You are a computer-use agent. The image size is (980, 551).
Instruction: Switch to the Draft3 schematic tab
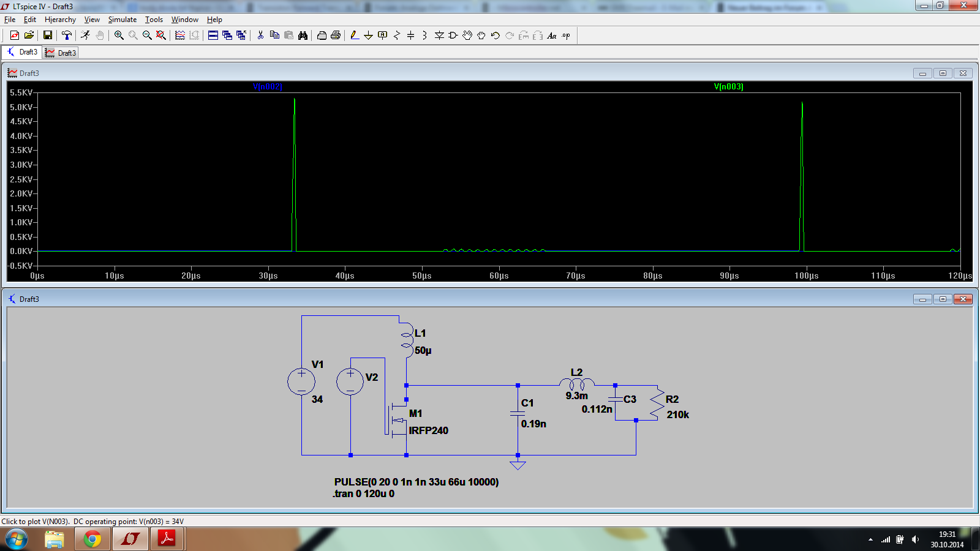(23, 52)
